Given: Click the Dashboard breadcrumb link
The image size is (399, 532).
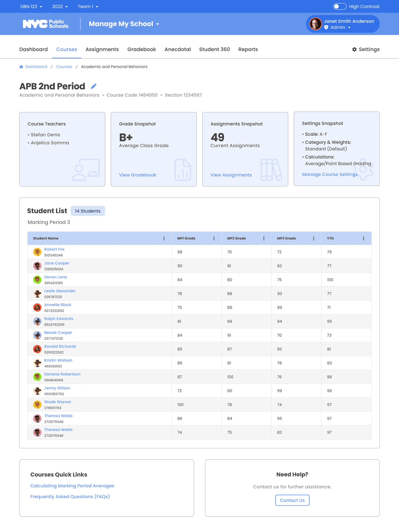Looking at the screenshot, I should pos(36,67).
